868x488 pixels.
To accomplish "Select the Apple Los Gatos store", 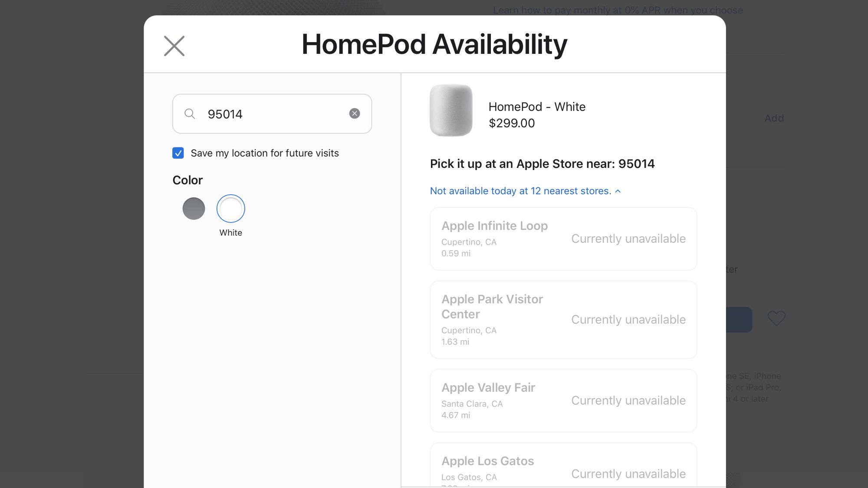I will pyautogui.click(x=563, y=466).
